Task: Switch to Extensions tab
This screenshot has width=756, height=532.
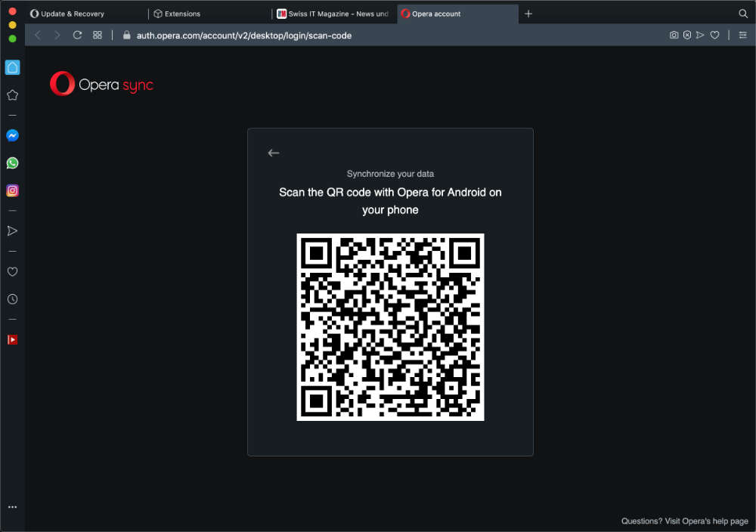Action: (x=210, y=14)
